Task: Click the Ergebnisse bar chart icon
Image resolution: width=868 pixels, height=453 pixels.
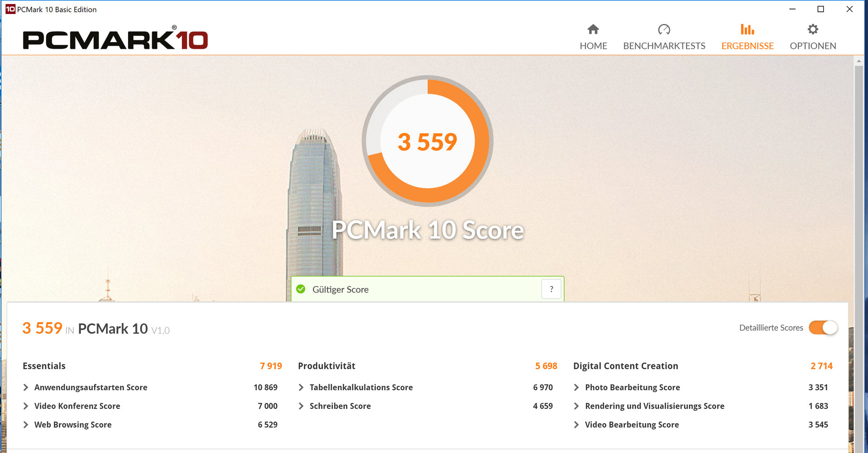Action: (x=747, y=29)
